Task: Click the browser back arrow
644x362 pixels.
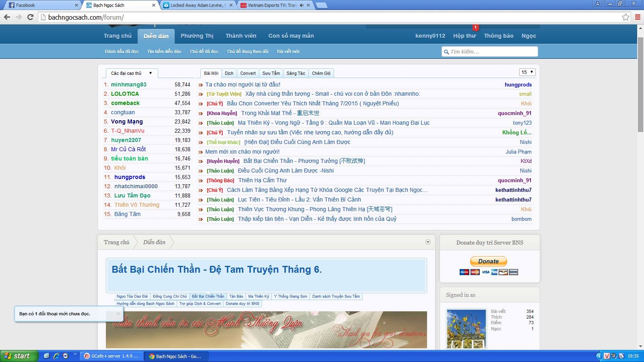Action: (7, 17)
